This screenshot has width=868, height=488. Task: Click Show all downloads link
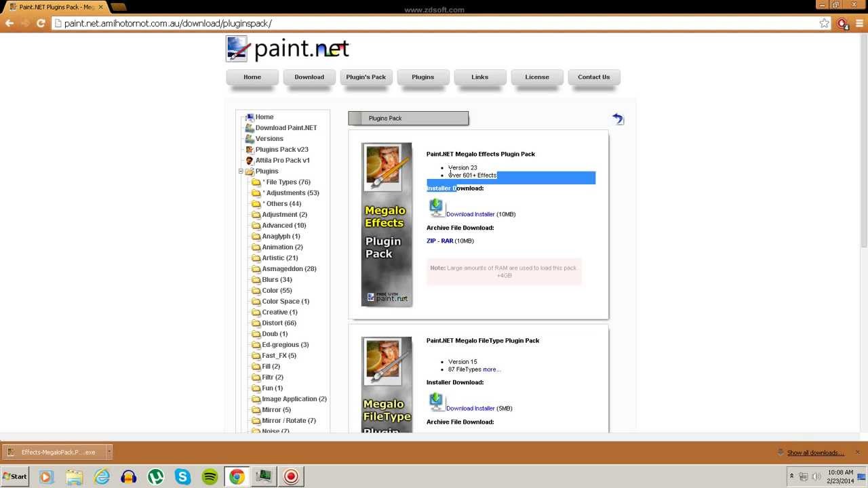[815, 453]
